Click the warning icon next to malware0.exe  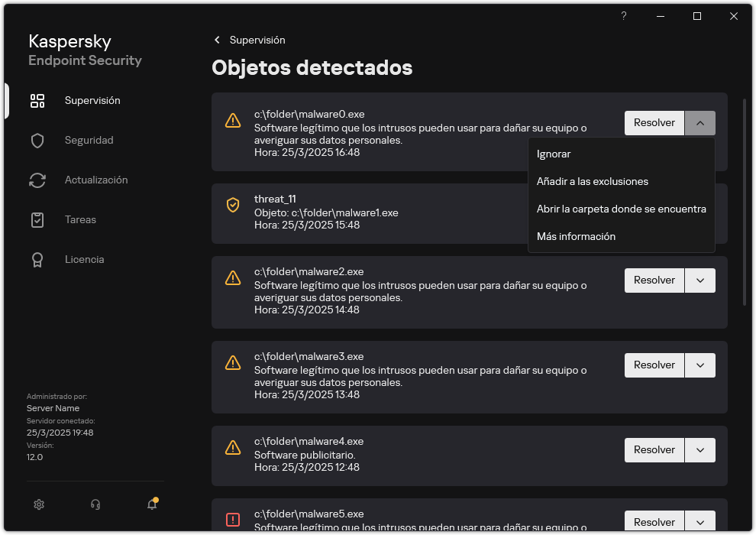[x=233, y=120]
